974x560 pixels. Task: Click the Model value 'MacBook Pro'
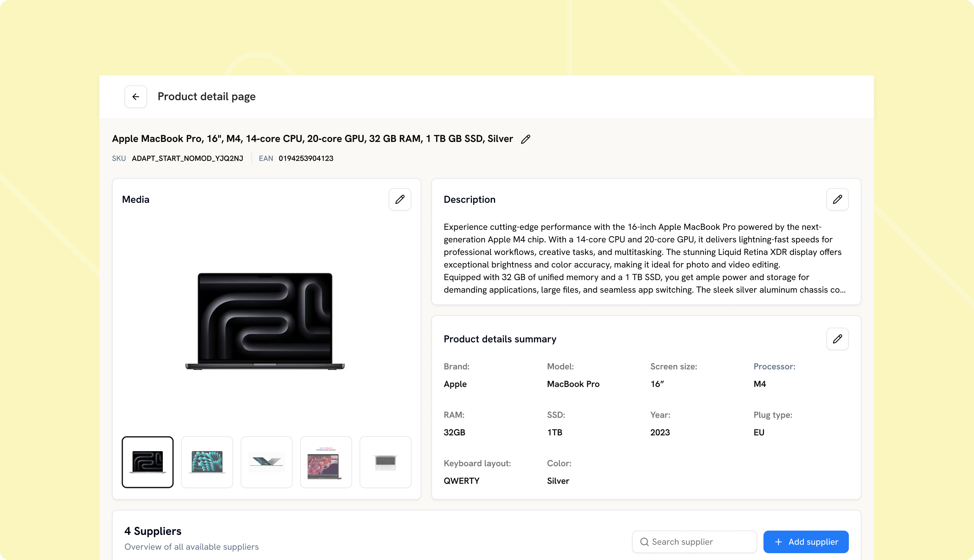tap(573, 384)
